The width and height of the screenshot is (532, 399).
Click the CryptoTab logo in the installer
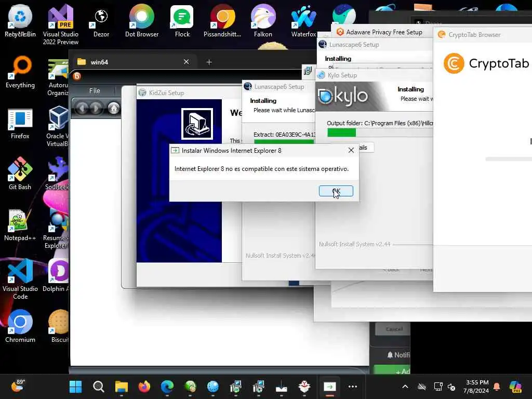pyautogui.click(x=486, y=63)
